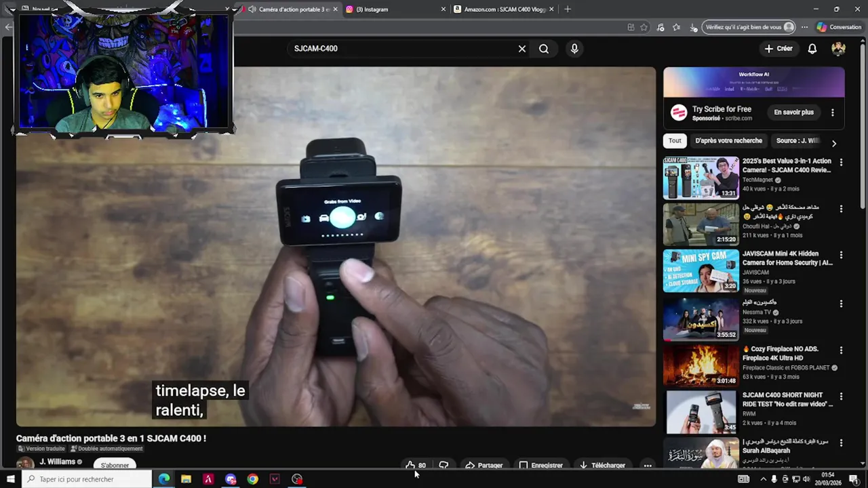The width and height of the screenshot is (868, 488).
Task: Open options for Nessma TV video
Action: point(841,304)
